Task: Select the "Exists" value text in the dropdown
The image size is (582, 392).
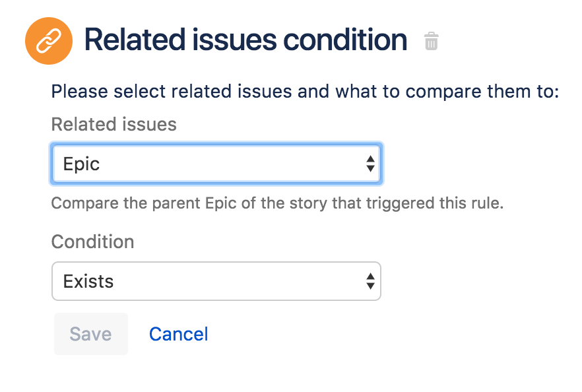Action: 88,281
